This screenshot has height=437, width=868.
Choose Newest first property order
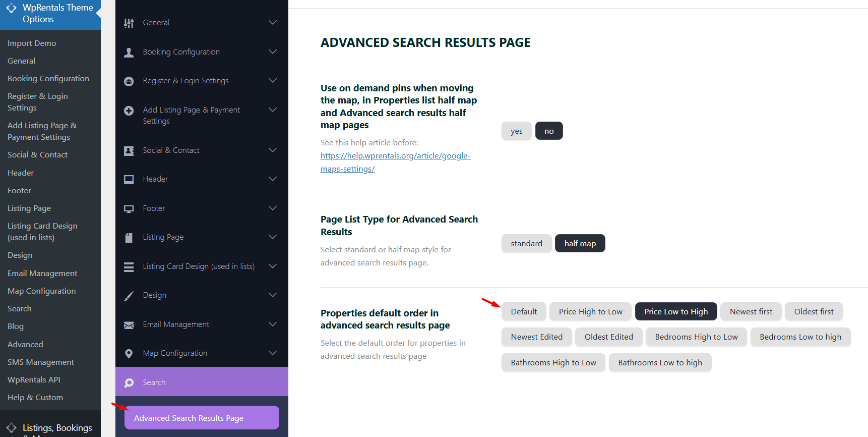(751, 312)
